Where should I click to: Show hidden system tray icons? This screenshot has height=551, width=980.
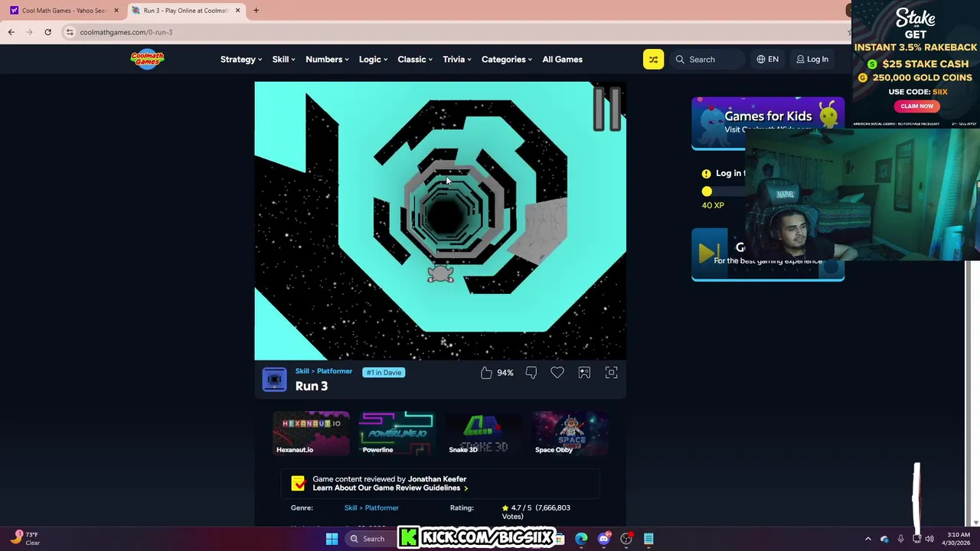pyautogui.click(x=867, y=539)
